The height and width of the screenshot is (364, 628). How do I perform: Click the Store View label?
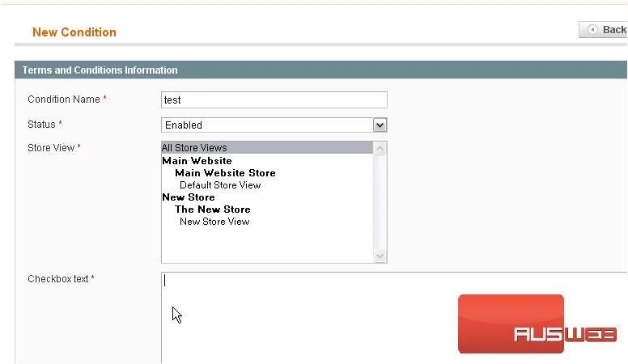51,148
